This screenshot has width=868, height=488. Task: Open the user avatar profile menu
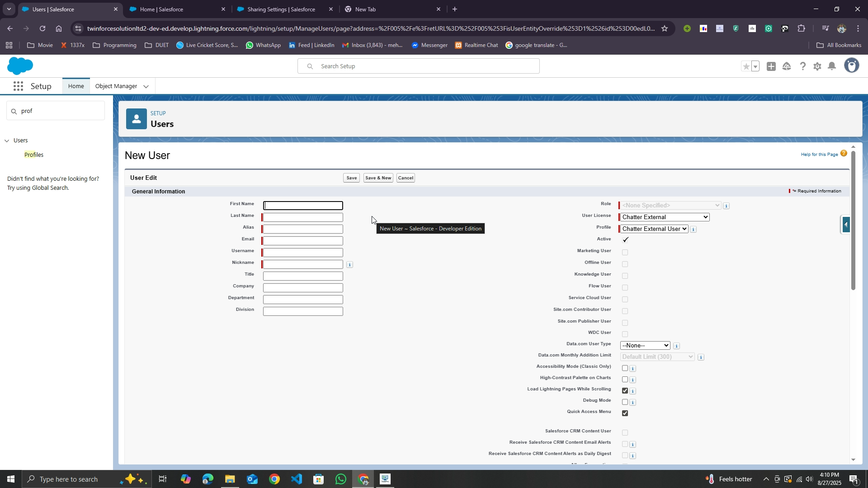coord(852,66)
